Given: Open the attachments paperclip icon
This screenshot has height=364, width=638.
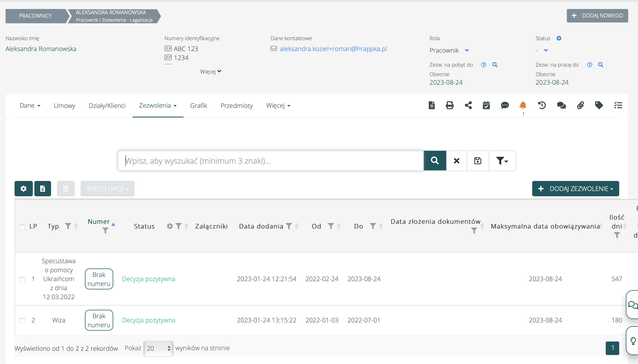Looking at the screenshot, I should (580, 105).
